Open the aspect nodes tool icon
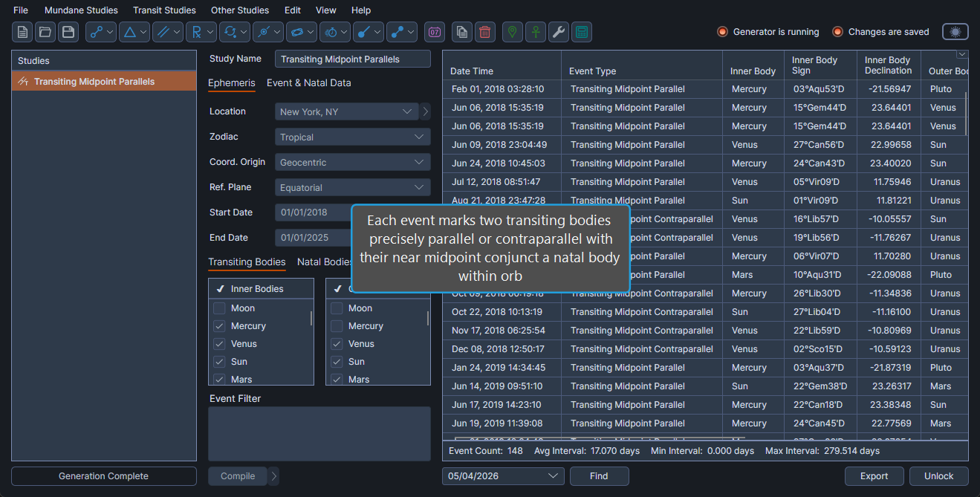 (x=101, y=32)
